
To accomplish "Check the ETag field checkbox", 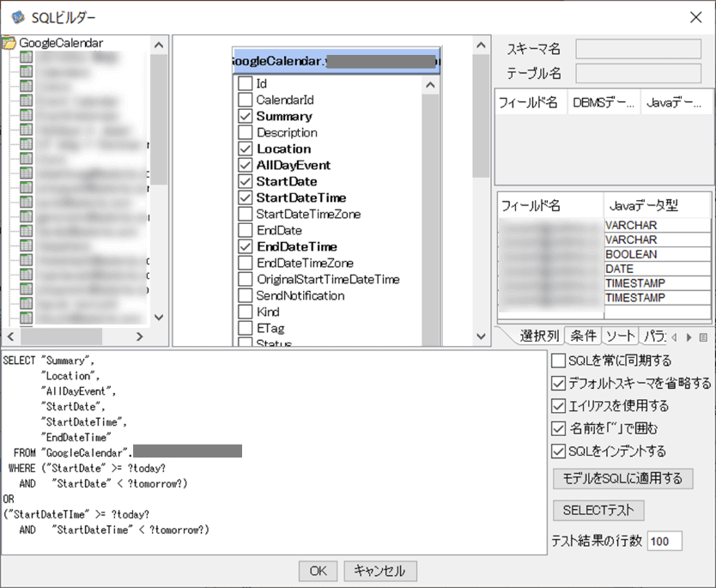I will click(x=246, y=328).
